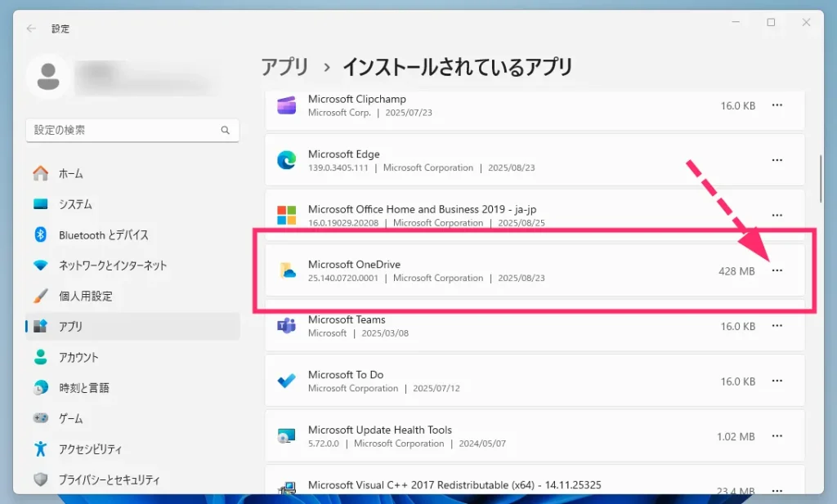Open アクセシビリティ settings
This screenshot has height=504, width=837.
(x=132, y=448)
